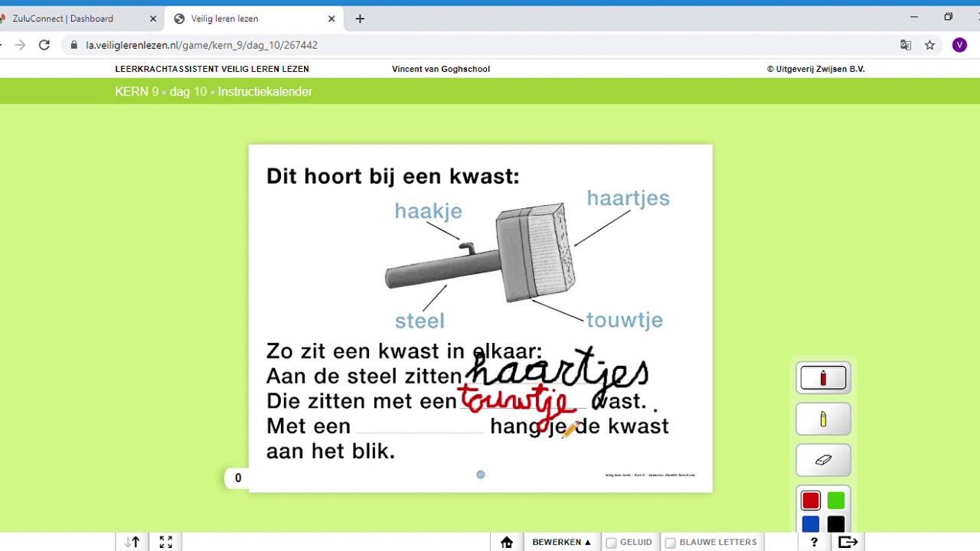
Task: Close the Veilig leren lezen tab
Action: click(x=332, y=18)
